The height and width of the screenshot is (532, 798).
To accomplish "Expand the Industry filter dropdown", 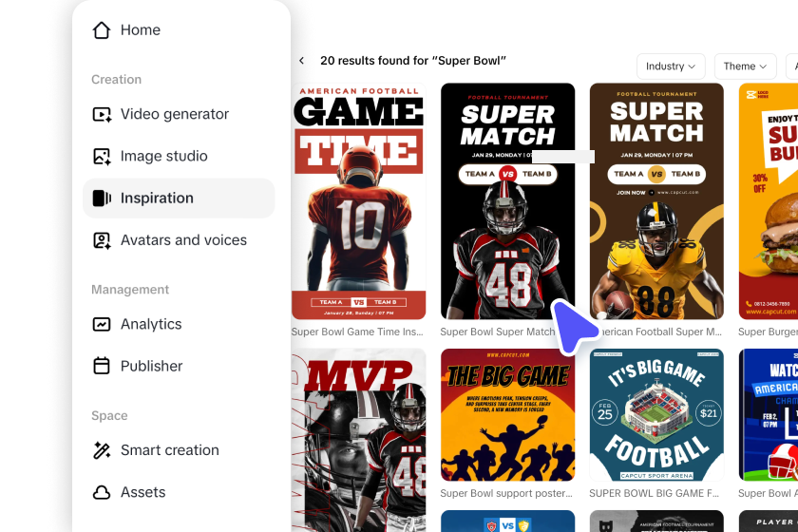I will pos(671,66).
